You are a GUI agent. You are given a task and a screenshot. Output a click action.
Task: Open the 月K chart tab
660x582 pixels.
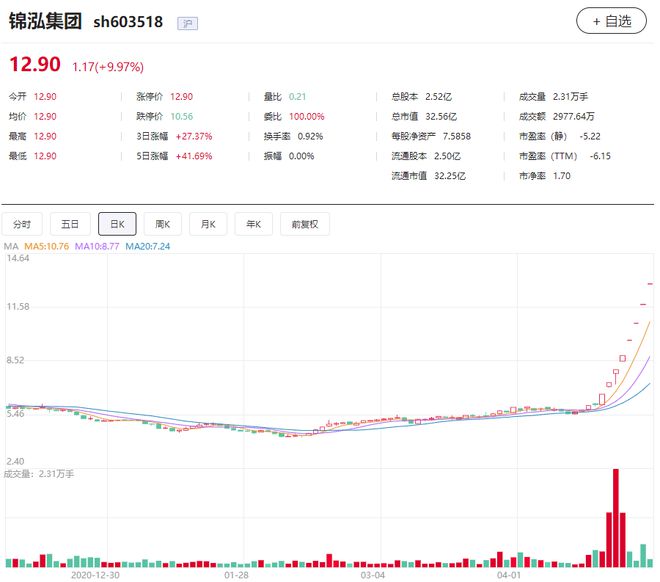[x=208, y=224]
